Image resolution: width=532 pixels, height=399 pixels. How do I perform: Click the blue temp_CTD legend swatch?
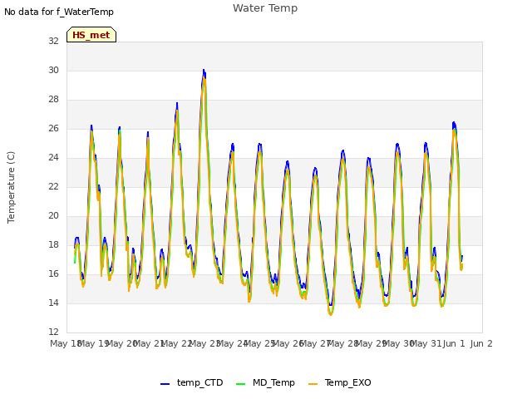tap(165, 384)
